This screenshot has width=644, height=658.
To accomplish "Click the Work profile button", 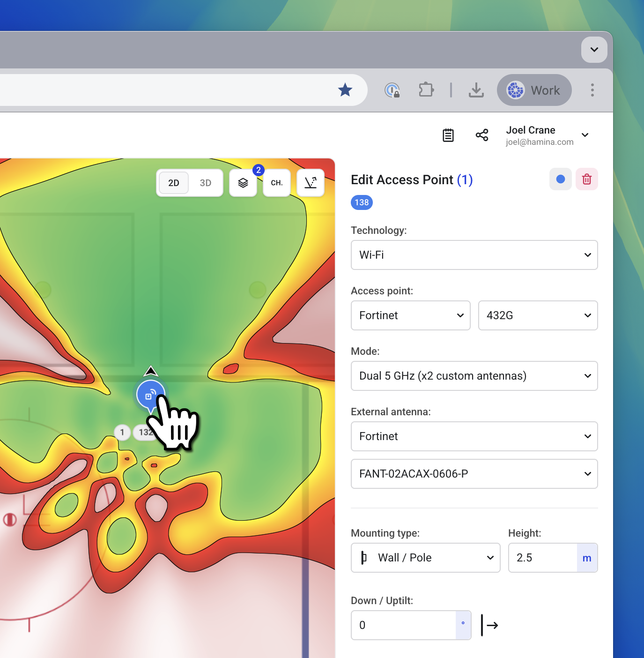I will (534, 90).
